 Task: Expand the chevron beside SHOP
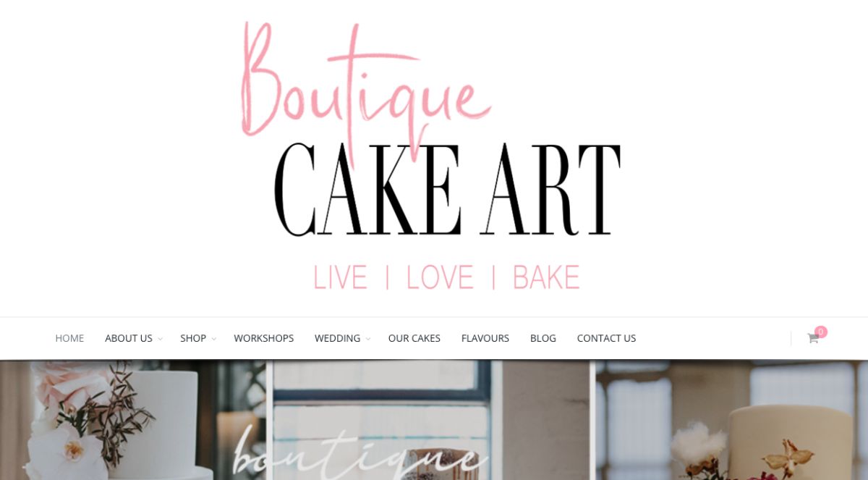(x=214, y=339)
